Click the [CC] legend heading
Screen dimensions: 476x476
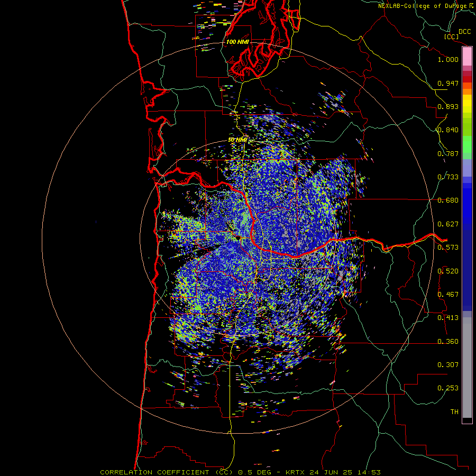coord(451,36)
